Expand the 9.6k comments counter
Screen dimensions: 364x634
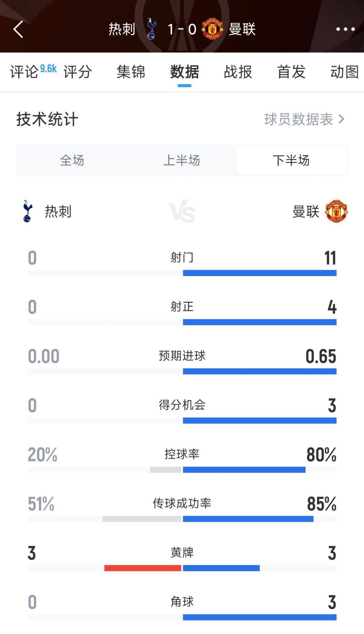click(48, 69)
